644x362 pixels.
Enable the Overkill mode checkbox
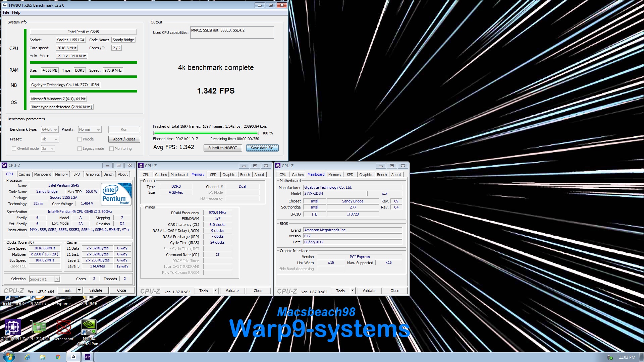click(x=14, y=148)
